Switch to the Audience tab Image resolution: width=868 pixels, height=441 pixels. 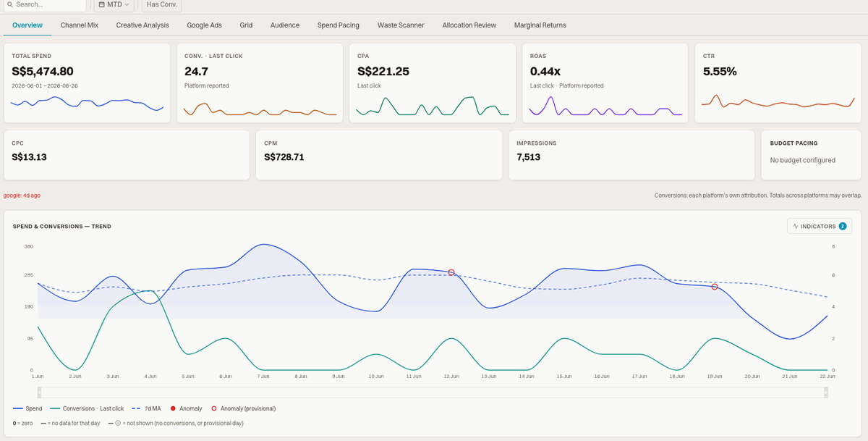point(285,25)
